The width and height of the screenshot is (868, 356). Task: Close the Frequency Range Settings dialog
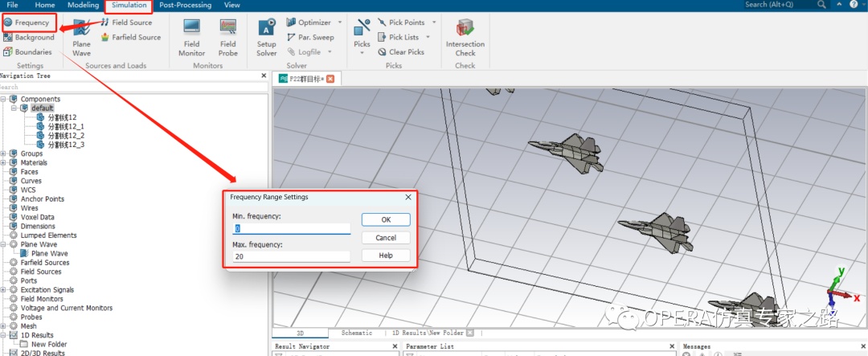tap(408, 197)
